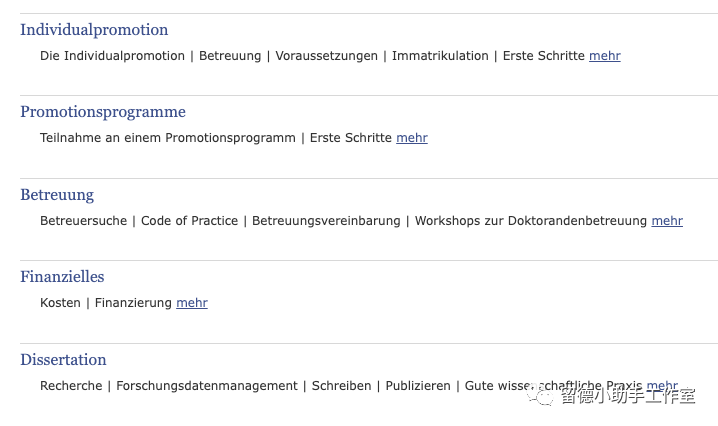Click 'mehr' link under Promotionsprogramme

[412, 138]
